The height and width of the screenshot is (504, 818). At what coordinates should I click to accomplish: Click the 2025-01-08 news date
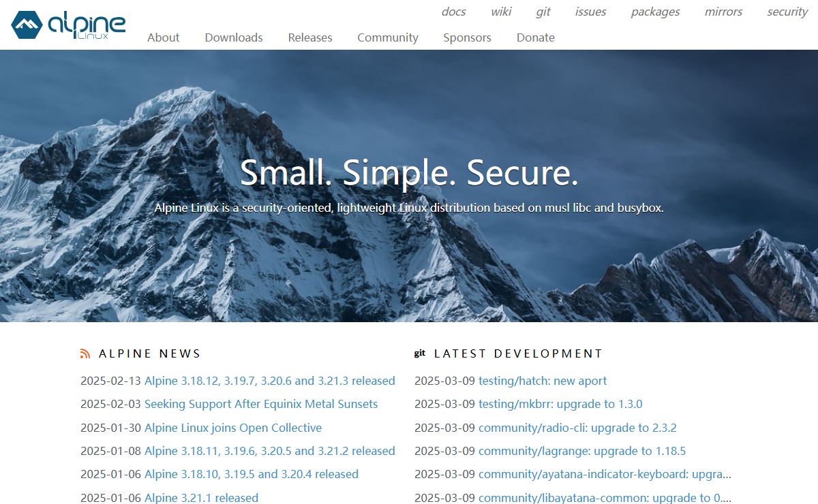point(111,451)
